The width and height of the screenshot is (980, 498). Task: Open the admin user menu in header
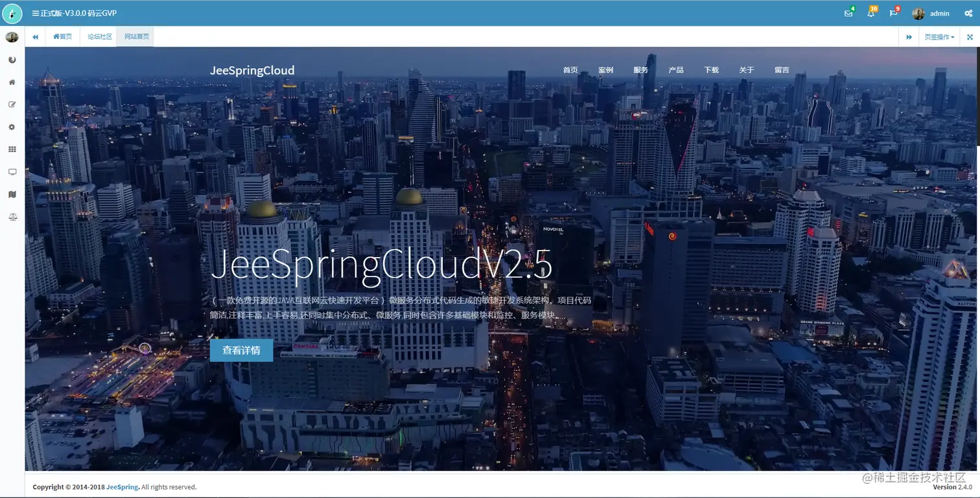(x=931, y=13)
